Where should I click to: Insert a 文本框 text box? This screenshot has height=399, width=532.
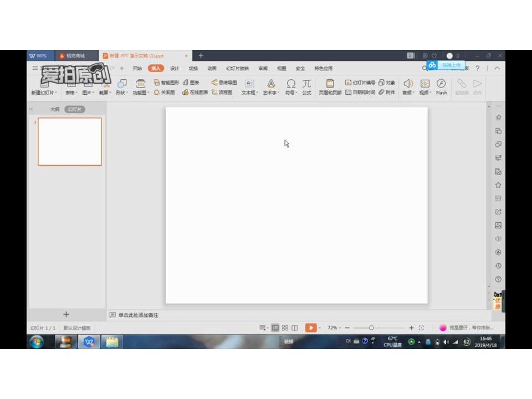250,87
